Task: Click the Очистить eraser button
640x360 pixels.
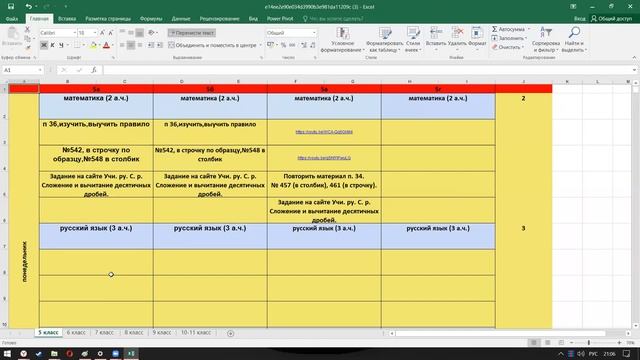Action: click(x=507, y=47)
